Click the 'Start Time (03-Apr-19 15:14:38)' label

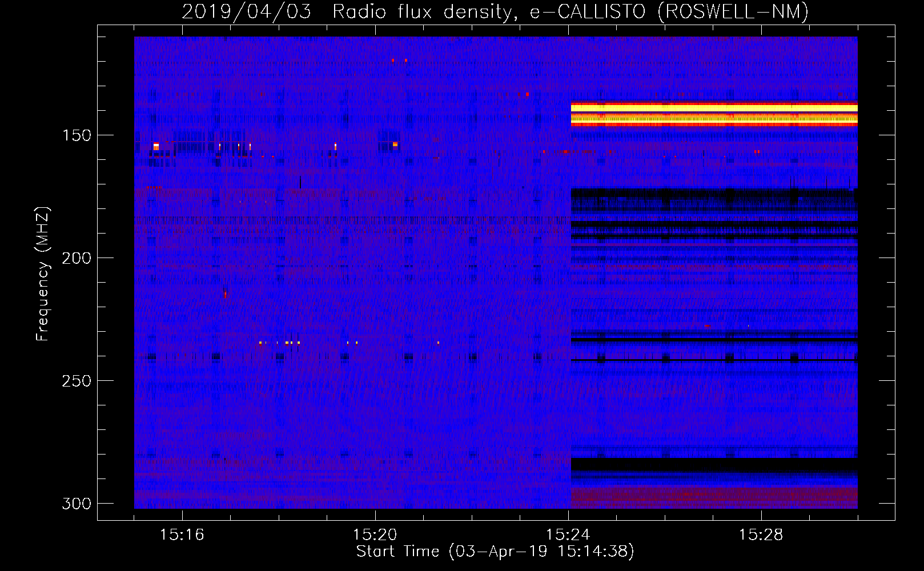point(495,552)
